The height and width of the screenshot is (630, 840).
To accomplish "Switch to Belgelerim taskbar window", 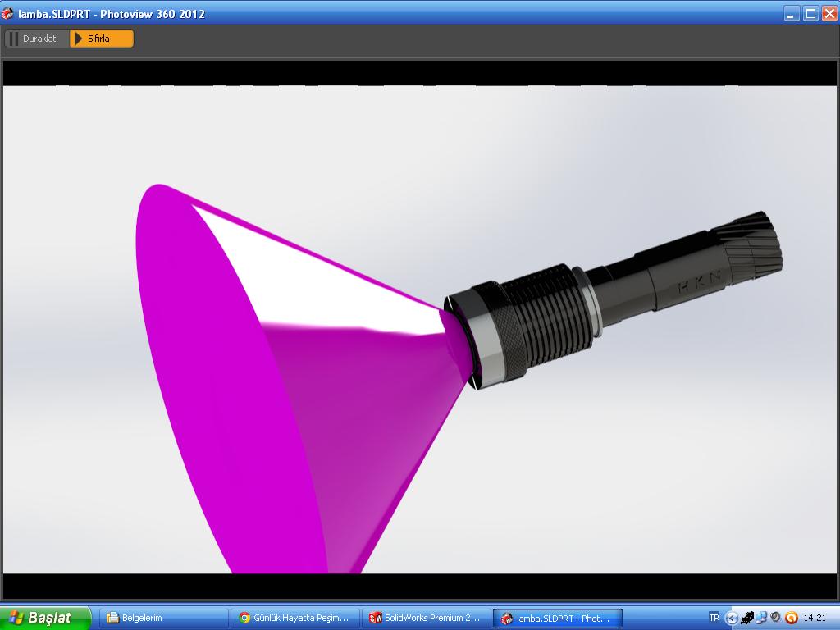I will 164,618.
